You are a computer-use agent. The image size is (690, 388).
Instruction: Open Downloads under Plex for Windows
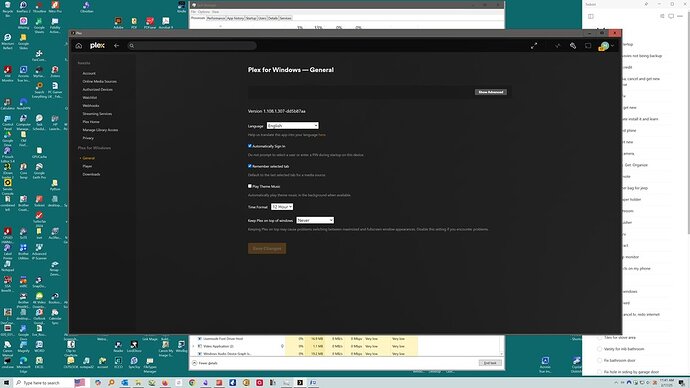(x=91, y=174)
